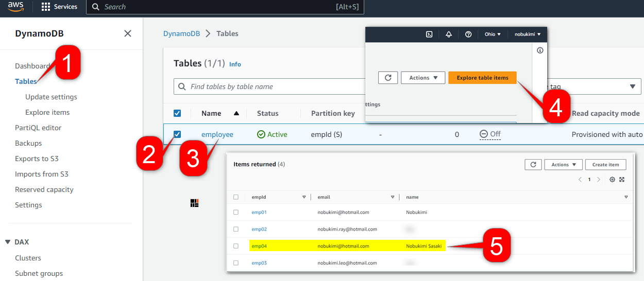Open item emp01

click(259, 212)
